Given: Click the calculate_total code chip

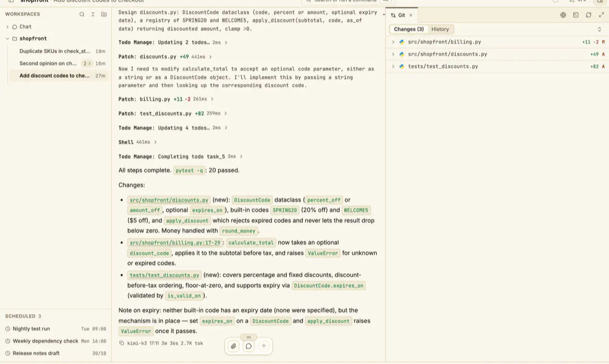Looking at the screenshot, I should point(251,242).
